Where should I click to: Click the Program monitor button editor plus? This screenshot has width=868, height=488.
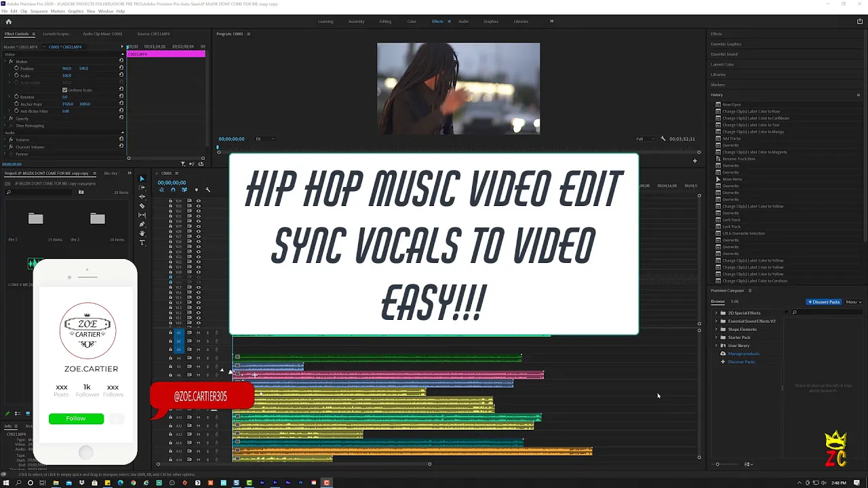click(x=694, y=161)
